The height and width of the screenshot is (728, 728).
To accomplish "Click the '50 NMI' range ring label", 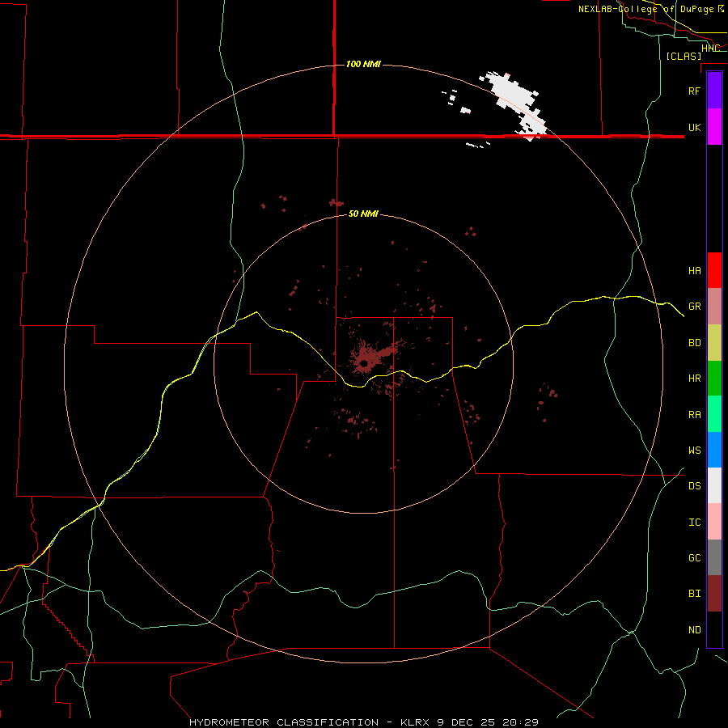I will tap(363, 214).
